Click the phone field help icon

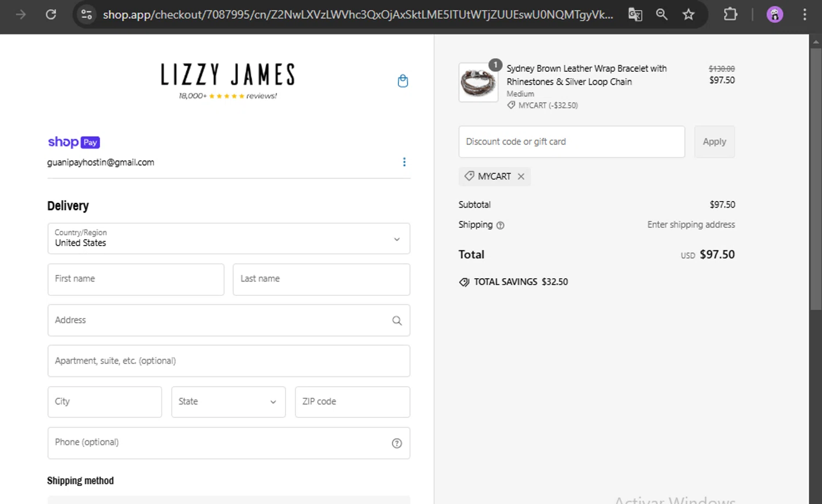[x=397, y=443]
